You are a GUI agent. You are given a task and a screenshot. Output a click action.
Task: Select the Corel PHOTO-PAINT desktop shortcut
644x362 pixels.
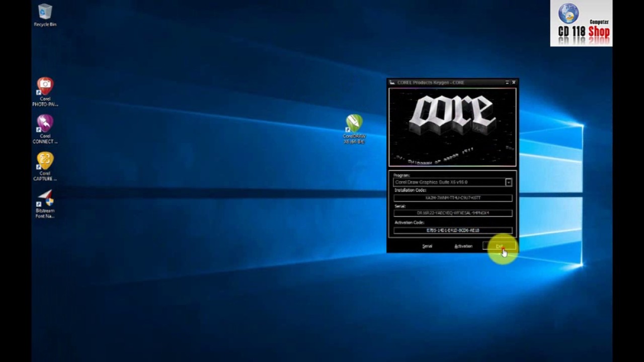(x=45, y=92)
